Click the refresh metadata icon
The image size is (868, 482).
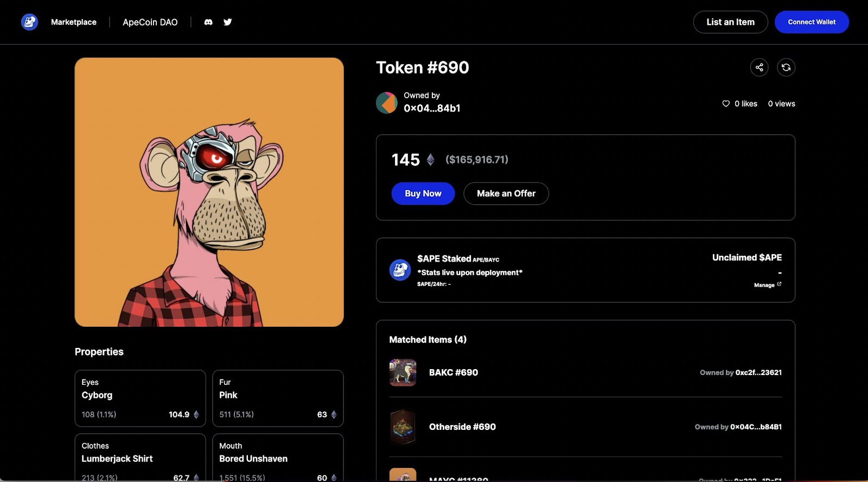pyautogui.click(x=786, y=67)
